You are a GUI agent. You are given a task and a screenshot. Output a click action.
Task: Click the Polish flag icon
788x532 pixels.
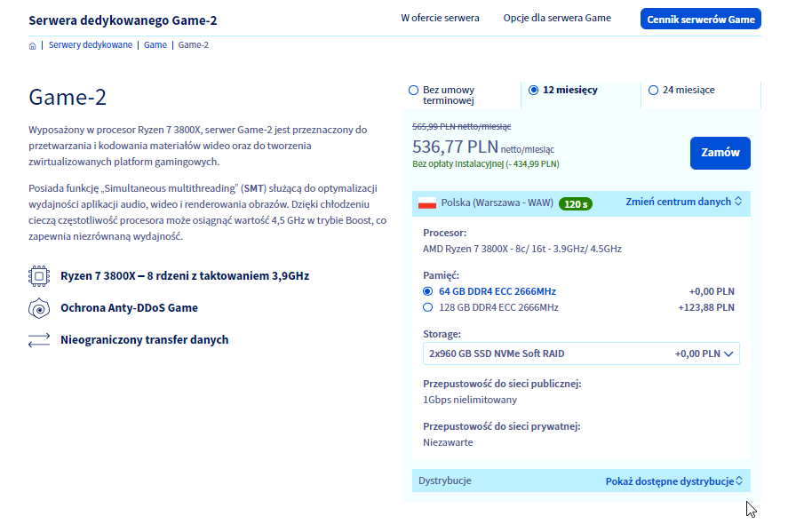coord(427,203)
